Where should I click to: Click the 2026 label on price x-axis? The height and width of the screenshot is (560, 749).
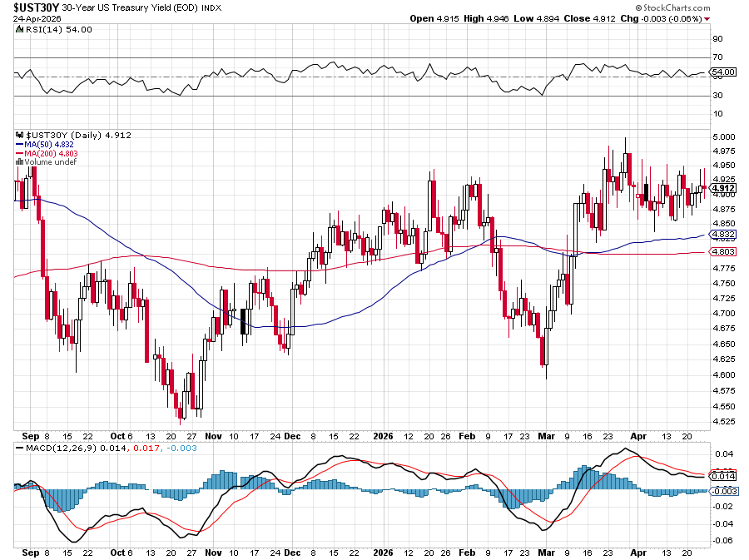[384, 435]
